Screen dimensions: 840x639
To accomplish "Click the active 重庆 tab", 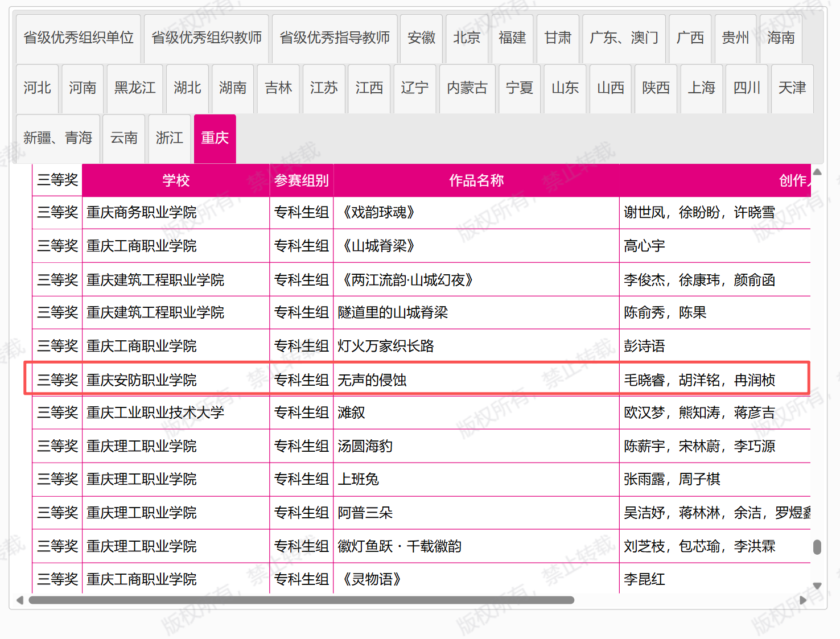I will (x=215, y=139).
